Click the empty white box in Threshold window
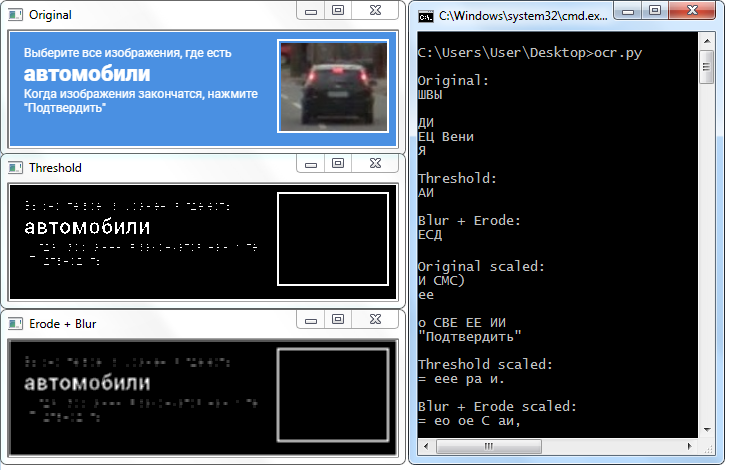729x470 pixels. pos(333,239)
